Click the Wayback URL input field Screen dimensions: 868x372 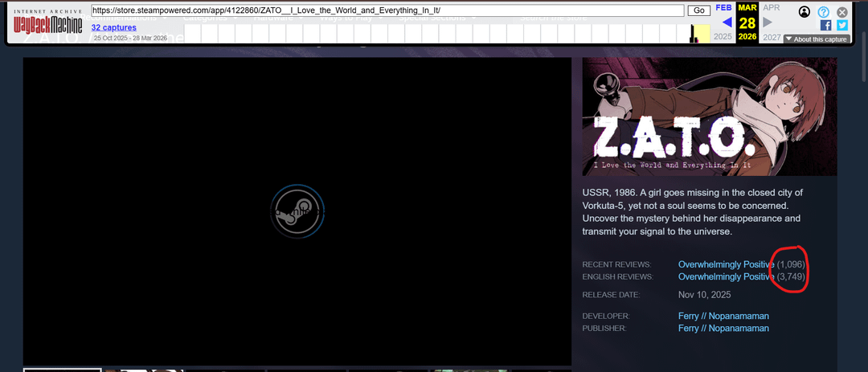[387, 10]
